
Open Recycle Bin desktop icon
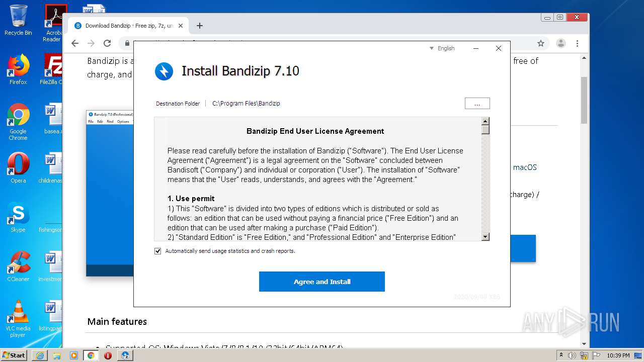pos(18,20)
